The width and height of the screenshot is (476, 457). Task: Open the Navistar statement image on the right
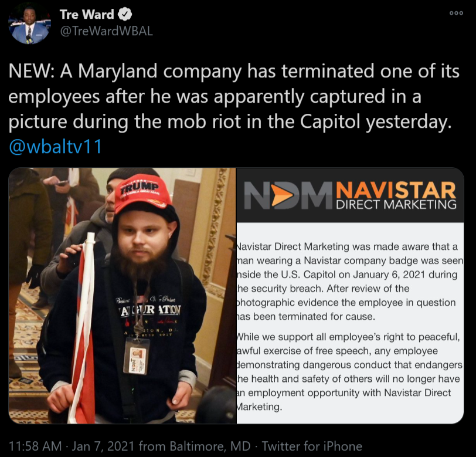(x=350, y=295)
